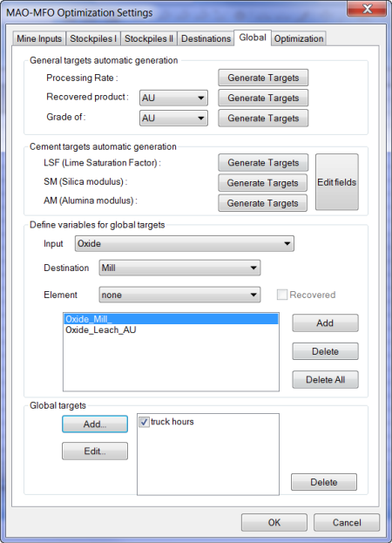Open the Destinations tab
The height and width of the screenshot is (543, 392).
coord(206,38)
